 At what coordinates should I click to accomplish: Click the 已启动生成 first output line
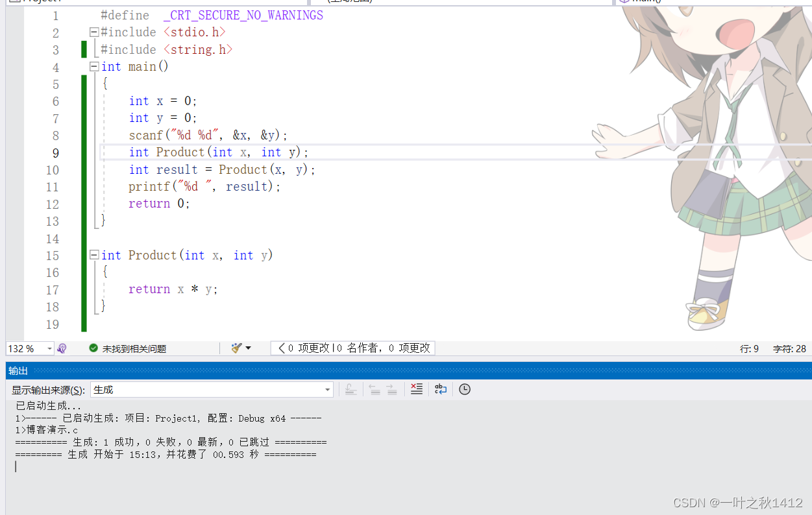[49, 406]
